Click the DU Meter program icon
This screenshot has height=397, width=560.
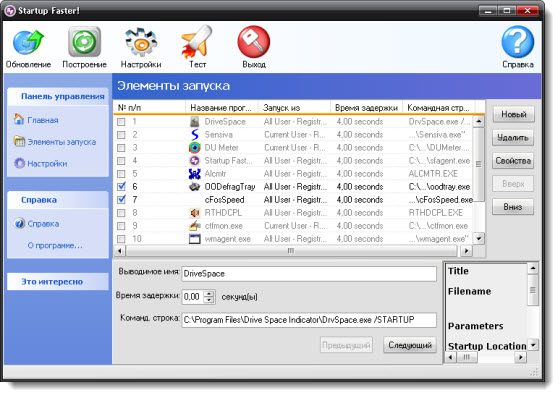tap(194, 147)
